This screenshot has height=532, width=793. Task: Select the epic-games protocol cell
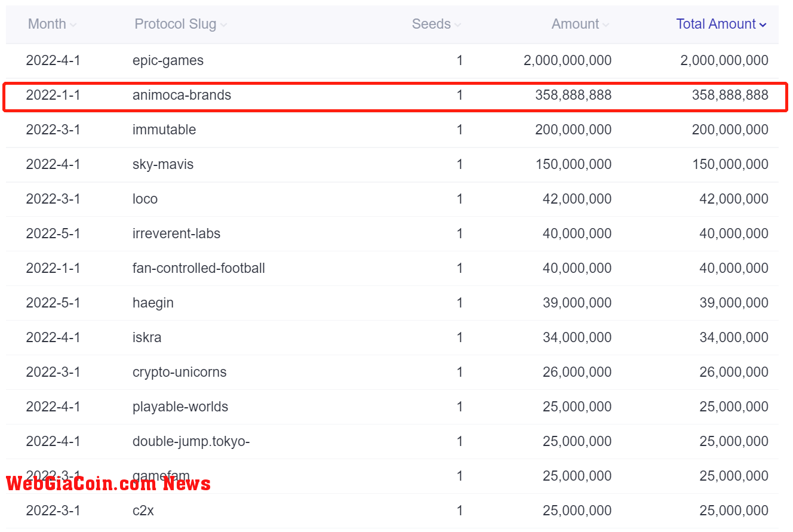click(168, 60)
